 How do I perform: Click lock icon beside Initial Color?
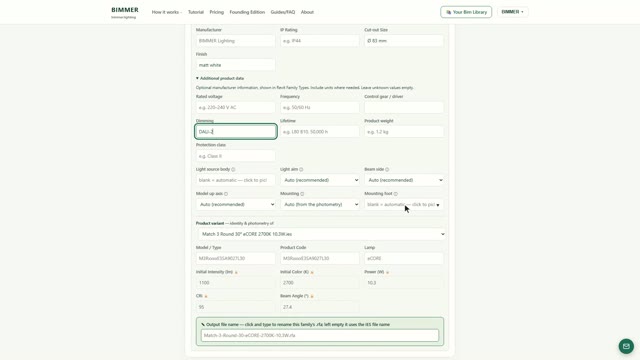tap(312, 272)
